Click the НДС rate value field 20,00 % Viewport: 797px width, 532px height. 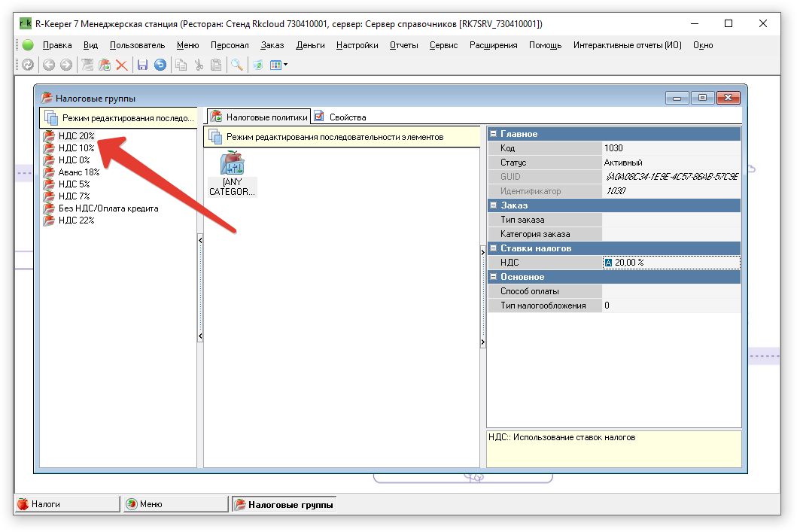pyautogui.click(x=670, y=263)
